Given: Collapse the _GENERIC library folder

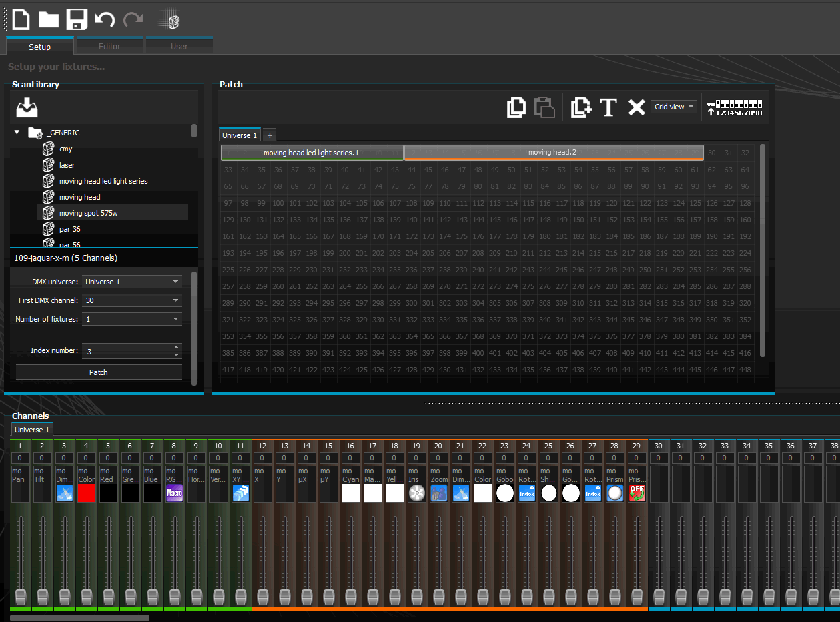Looking at the screenshot, I should tap(17, 133).
